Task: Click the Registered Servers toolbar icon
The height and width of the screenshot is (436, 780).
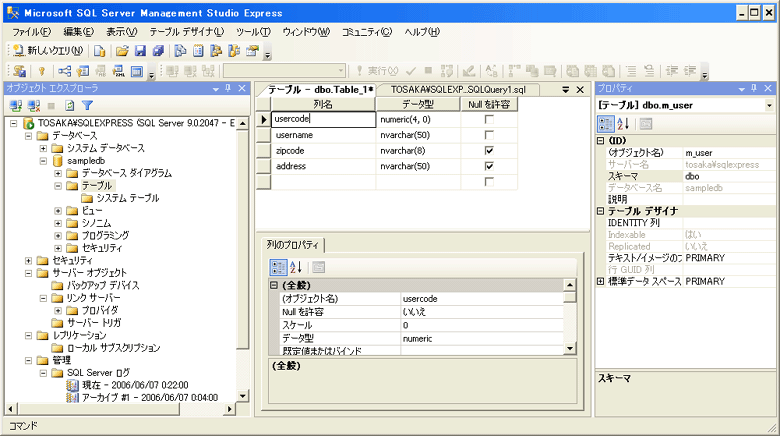Action: (180, 51)
